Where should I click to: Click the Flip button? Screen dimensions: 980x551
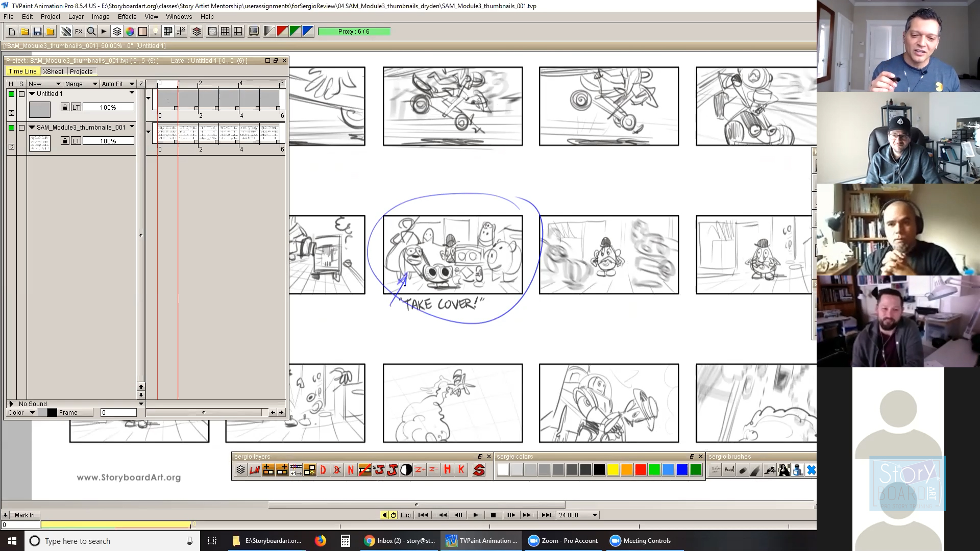click(x=406, y=515)
